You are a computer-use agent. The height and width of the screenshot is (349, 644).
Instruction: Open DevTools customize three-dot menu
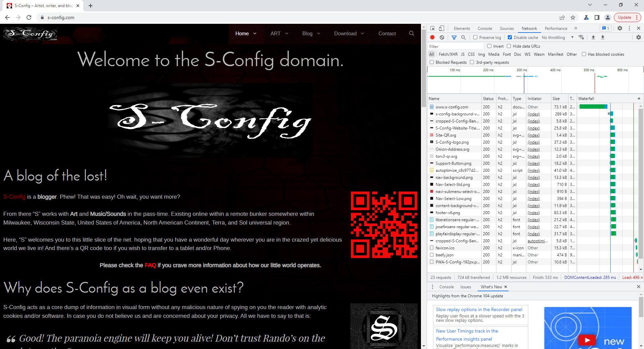tap(629, 29)
